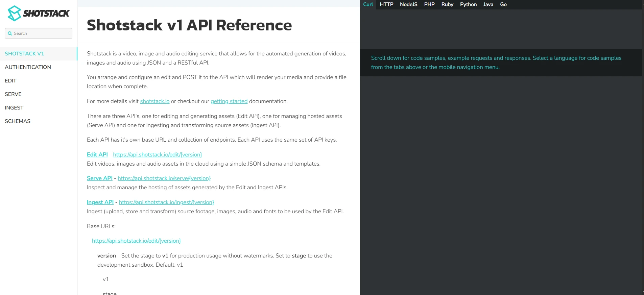Switch to the Go code tab
Screen dimensions: 644x295
(x=503, y=4)
